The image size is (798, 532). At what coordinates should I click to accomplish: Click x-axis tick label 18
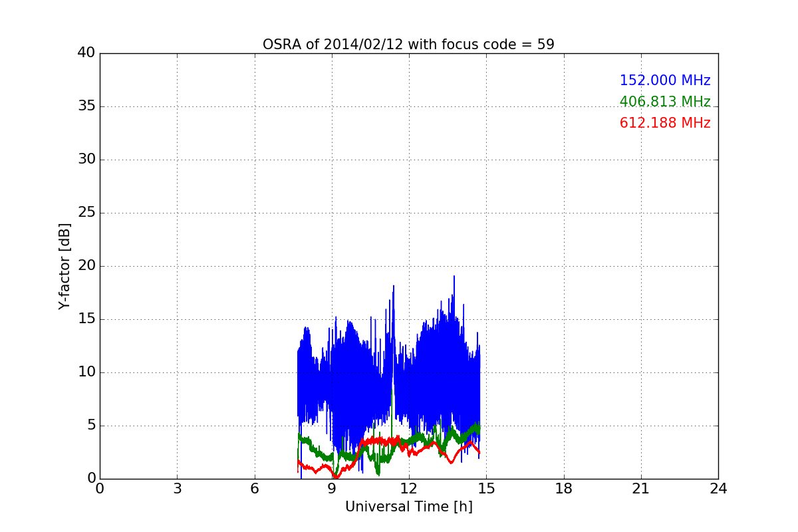point(564,489)
